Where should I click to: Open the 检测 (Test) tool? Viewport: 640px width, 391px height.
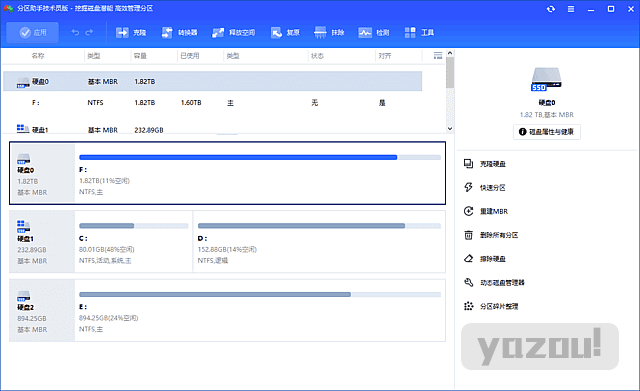[x=374, y=33]
